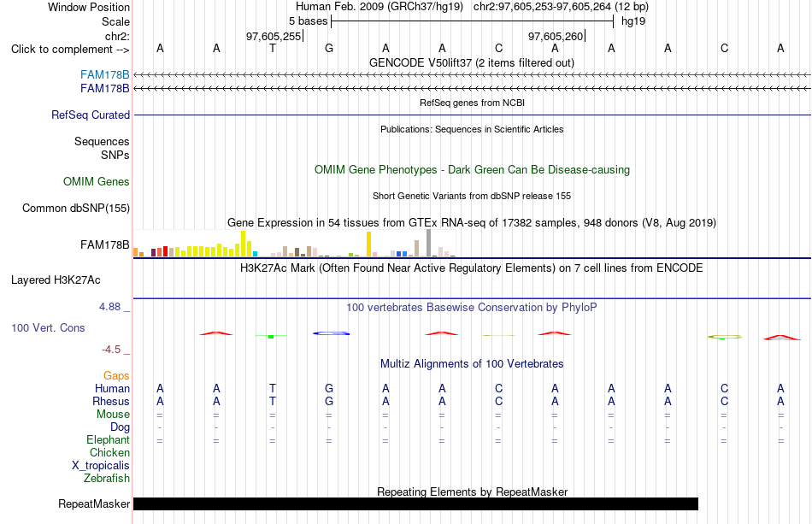Click the OMIM Genes track label
This screenshot has height=524, width=812.
tap(97, 182)
